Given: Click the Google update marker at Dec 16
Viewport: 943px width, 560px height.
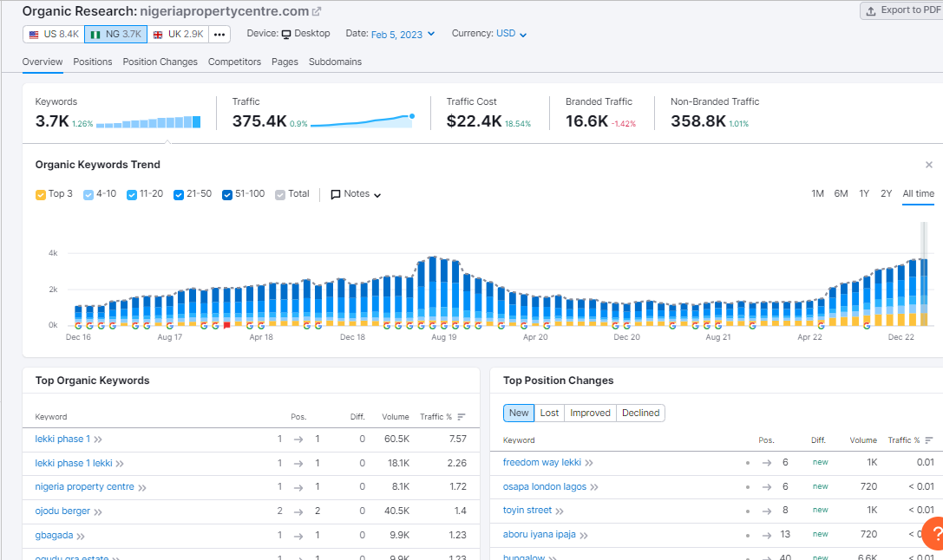Looking at the screenshot, I should pos(78,326).
